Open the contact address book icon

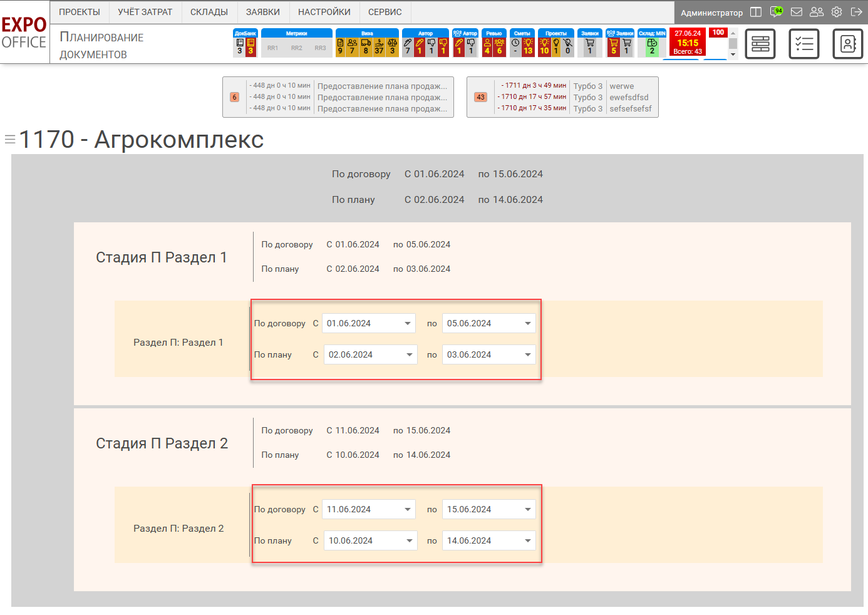tap(848, 44)
